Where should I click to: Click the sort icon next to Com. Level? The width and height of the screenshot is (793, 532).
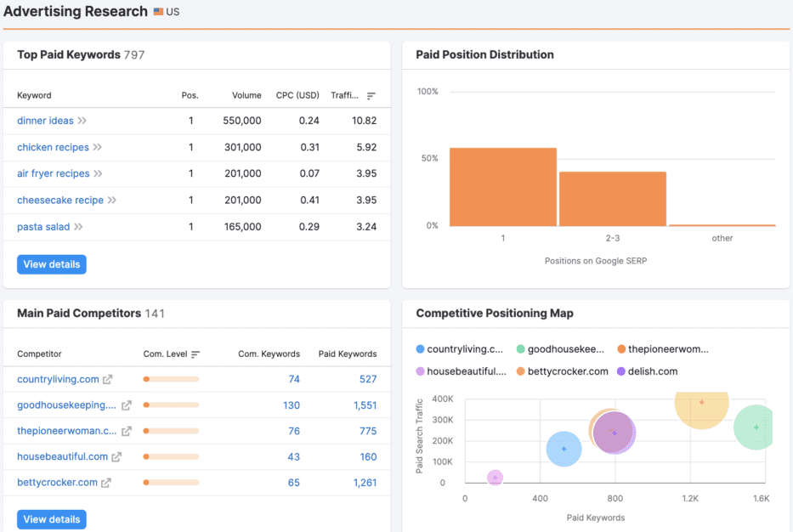(195, 354)
